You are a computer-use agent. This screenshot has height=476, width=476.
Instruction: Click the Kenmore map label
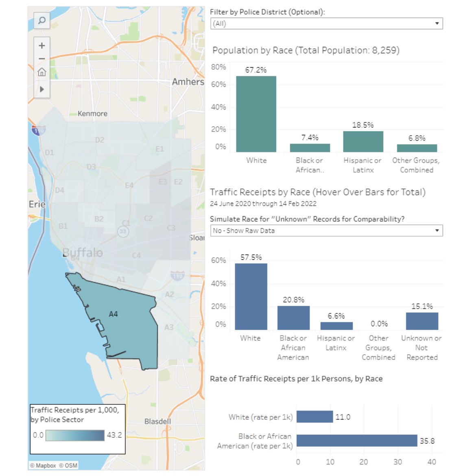(x=93, y=114)
